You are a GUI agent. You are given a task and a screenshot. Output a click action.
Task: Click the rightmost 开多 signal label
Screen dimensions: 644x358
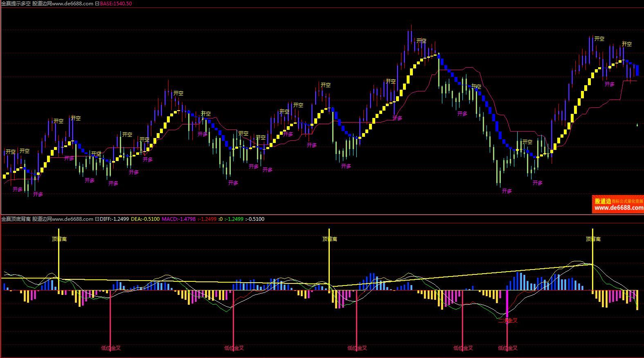point(610,84)
